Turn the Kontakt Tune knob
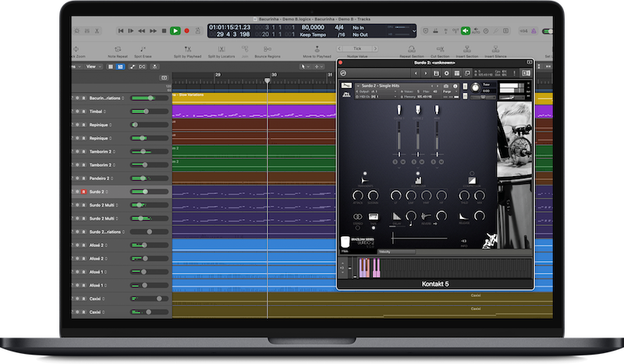The width and height of the screenshot is (624, 364). coord(475,87)
